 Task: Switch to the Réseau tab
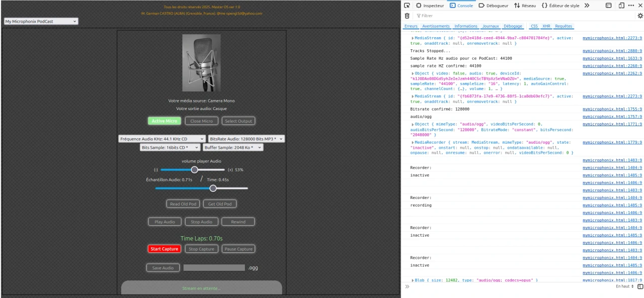(x=525, y=6)
